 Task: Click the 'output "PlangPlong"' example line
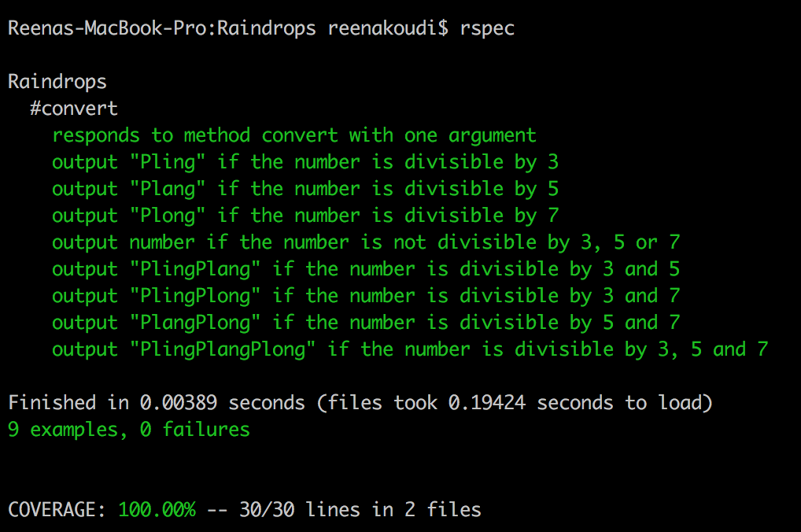[367, 323]
